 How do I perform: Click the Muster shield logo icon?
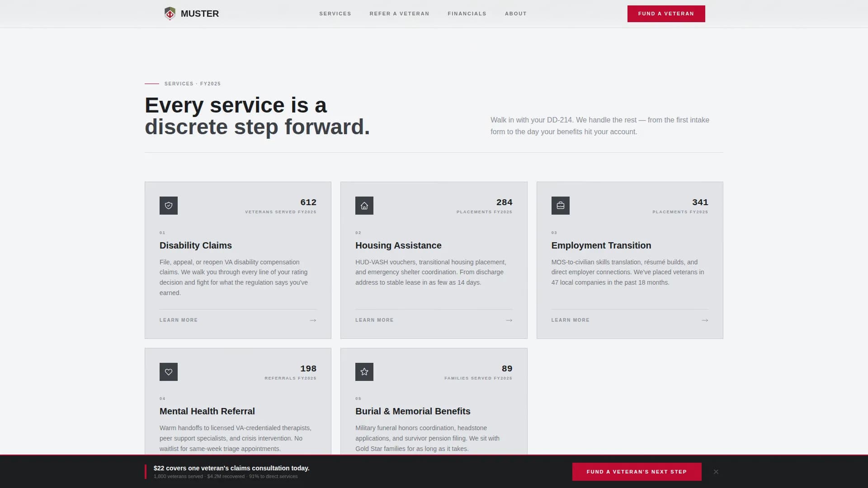point(170,14)
